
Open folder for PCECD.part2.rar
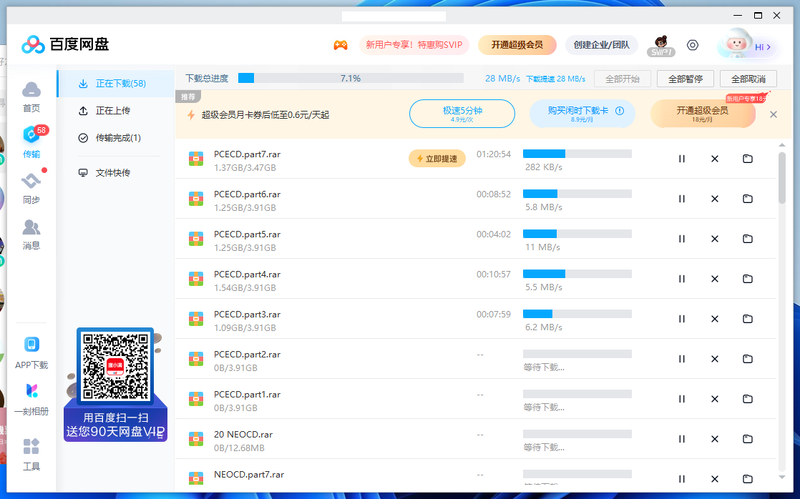click(x=747, y=359)
